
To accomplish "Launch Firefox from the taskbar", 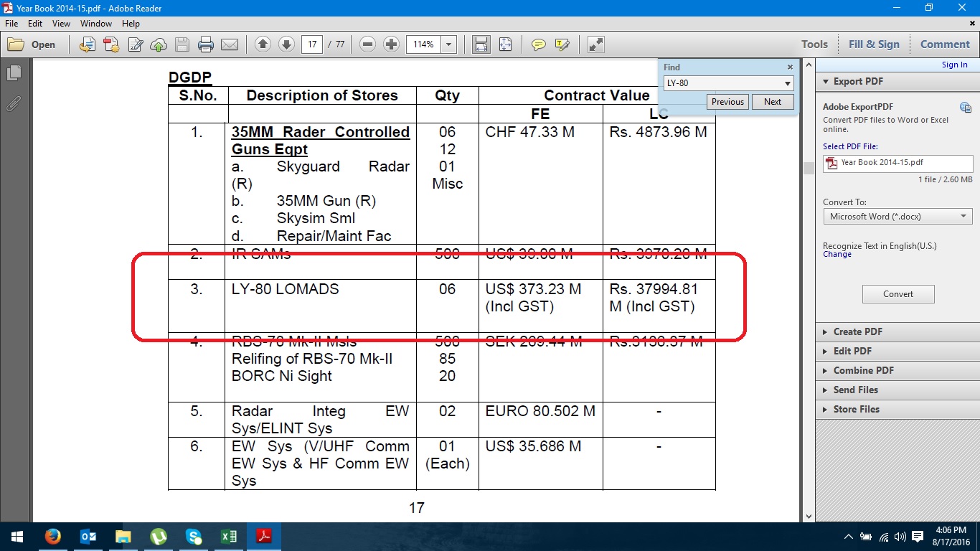I will coord(52,537).
